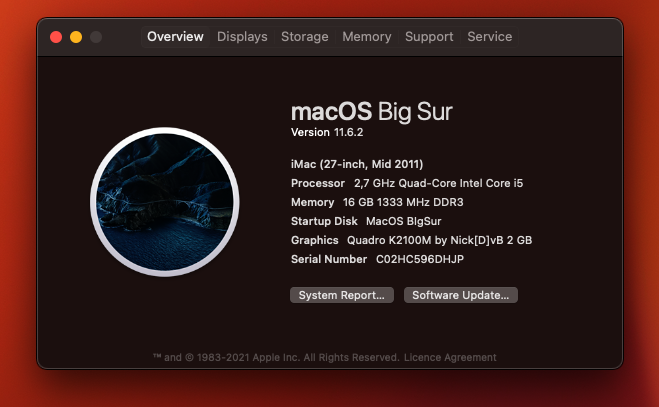Select the serial number C02HC596DHJP
This screenshot has height=407, width=659.
420,259
